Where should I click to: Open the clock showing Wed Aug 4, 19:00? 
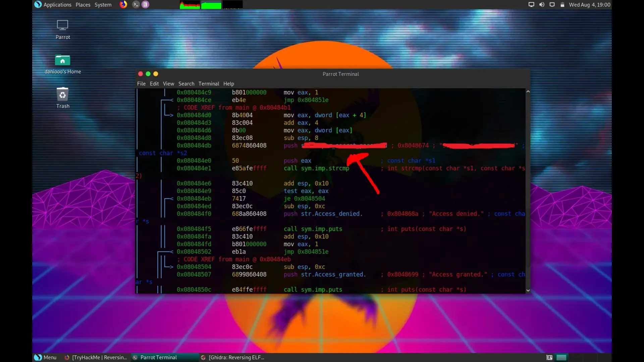click(589, 5)
